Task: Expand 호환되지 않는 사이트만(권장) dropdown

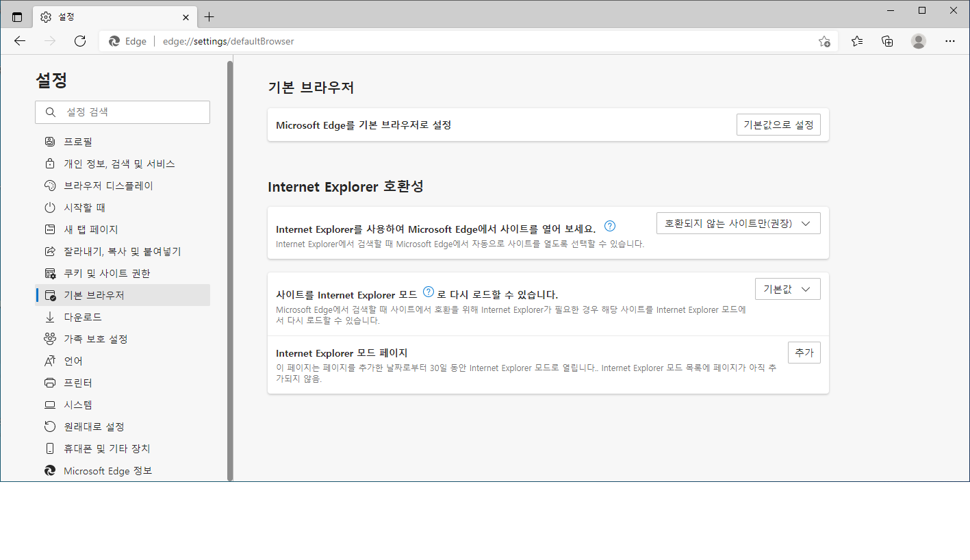Action: [x=738, y=223]
